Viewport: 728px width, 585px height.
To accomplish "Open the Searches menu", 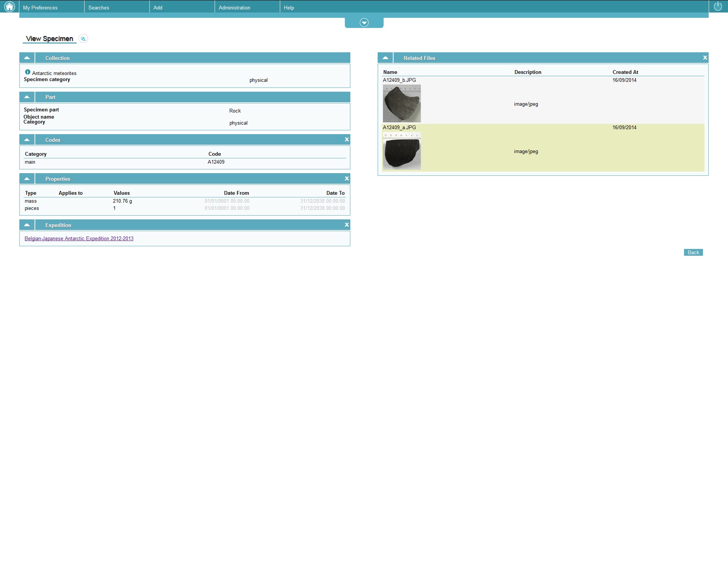I will click(x=99, y=8).
